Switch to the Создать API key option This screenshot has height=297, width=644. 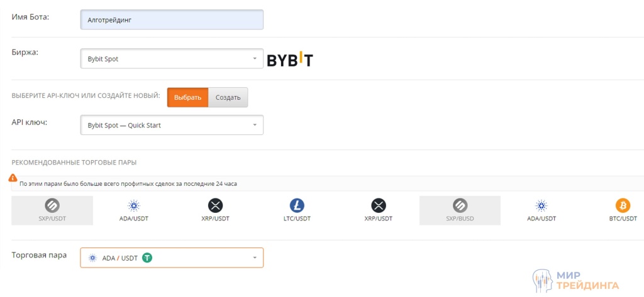pos(228,97)
